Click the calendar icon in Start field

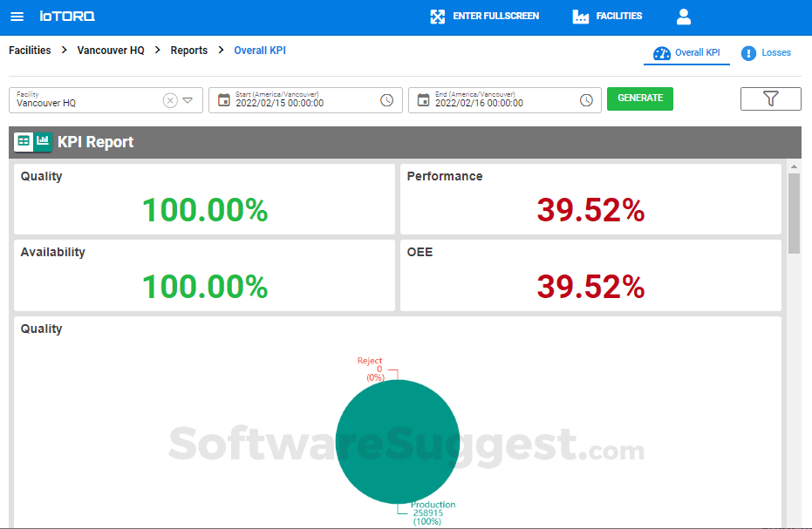coord(222,99)
